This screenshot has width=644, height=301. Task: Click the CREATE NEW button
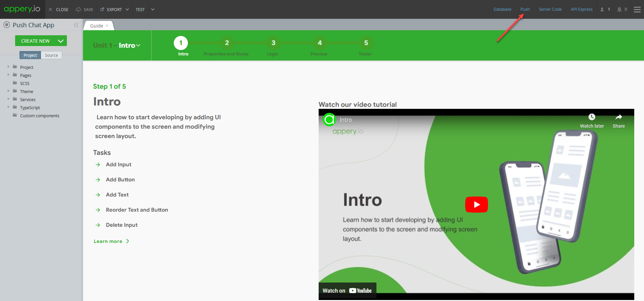tap(35, 41)
